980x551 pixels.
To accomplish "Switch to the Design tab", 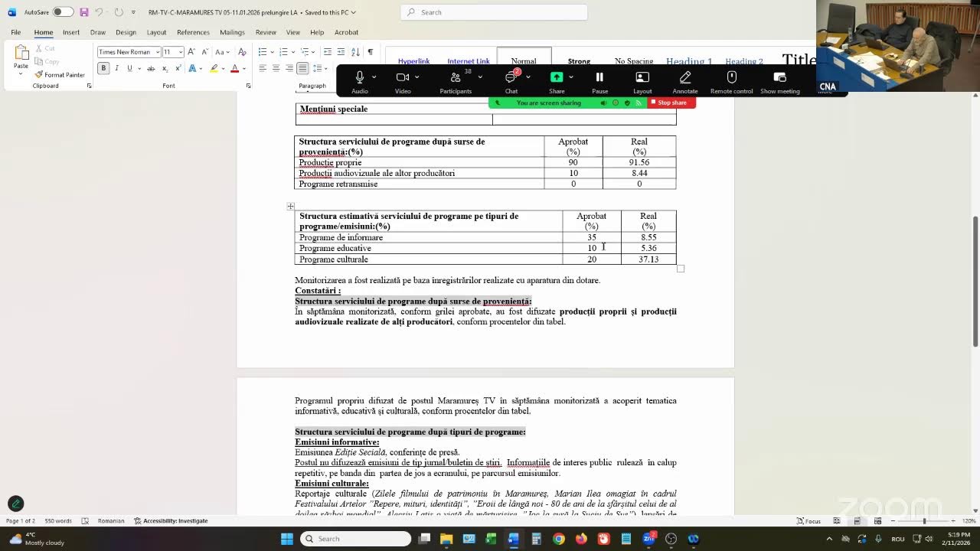I will (x=126, y=32).
